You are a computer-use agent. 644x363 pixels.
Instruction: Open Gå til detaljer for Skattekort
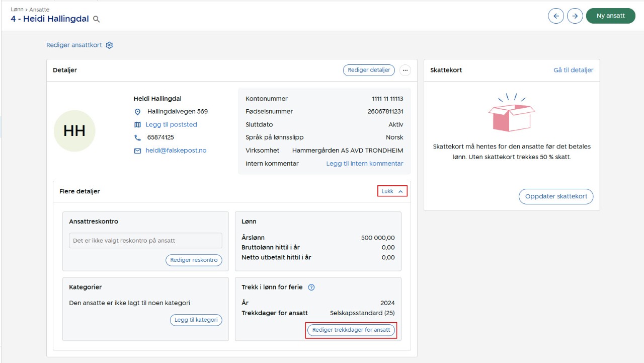coord(573,70)
